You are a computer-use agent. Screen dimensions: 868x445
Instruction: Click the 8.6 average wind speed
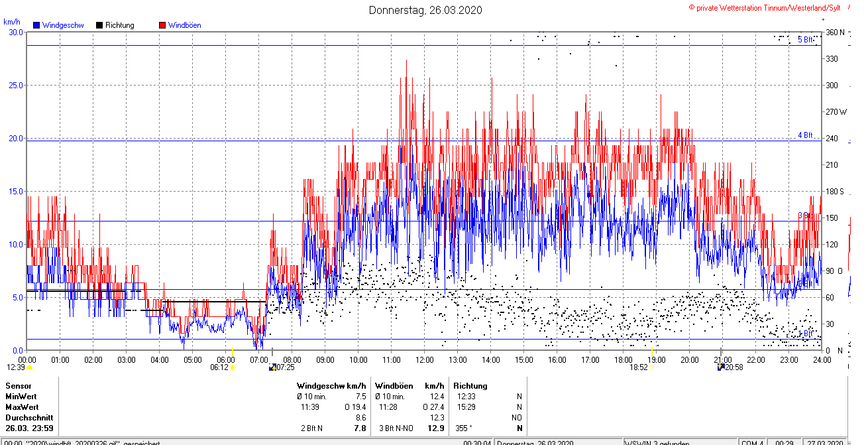coord(360,418)
